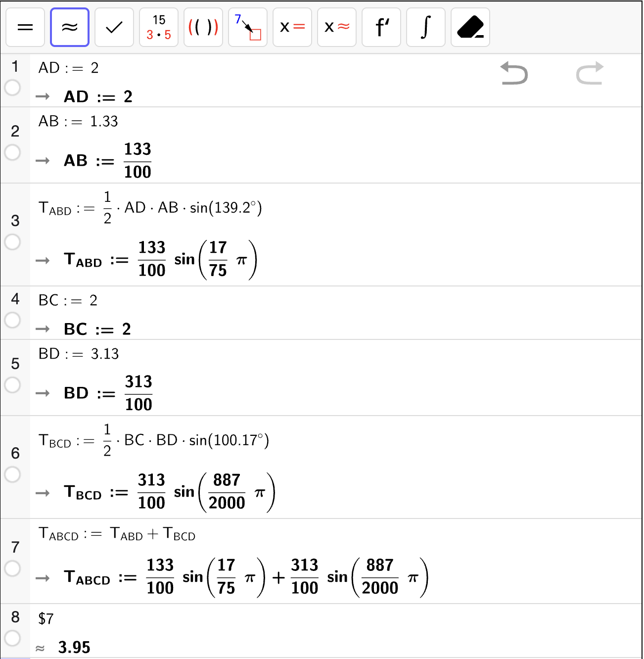Select row number 4 header

pos(15,299)
